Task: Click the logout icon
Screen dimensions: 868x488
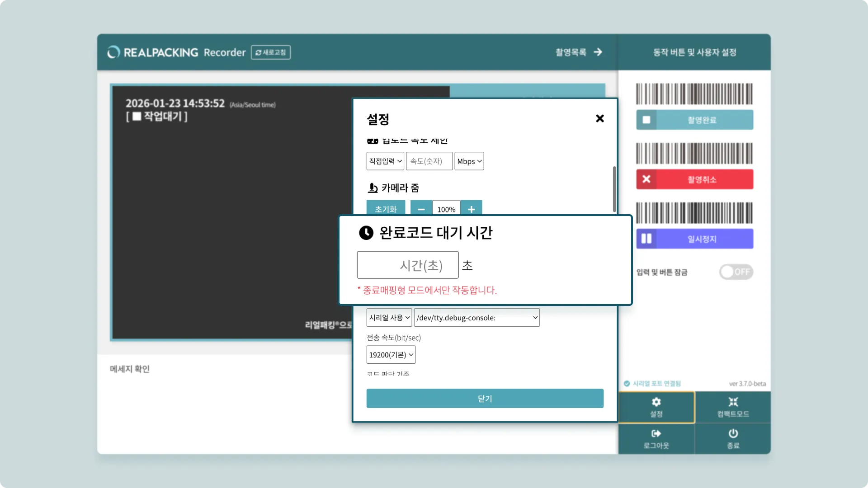Action: coord(656,434)
